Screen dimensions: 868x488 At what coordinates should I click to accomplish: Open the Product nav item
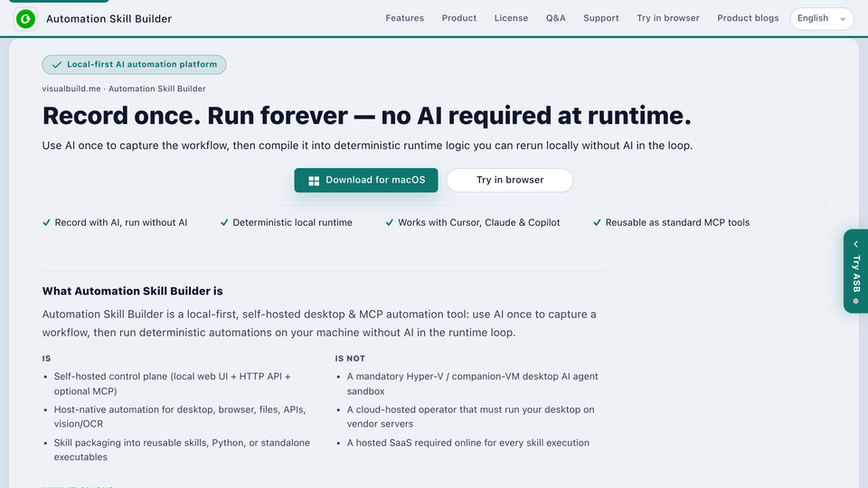coord(459,18)
